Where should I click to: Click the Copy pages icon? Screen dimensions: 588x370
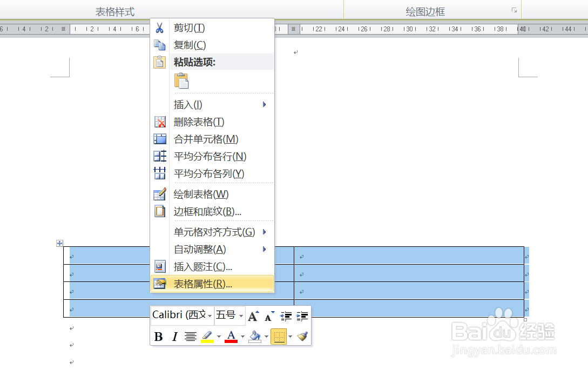(159, 45)
